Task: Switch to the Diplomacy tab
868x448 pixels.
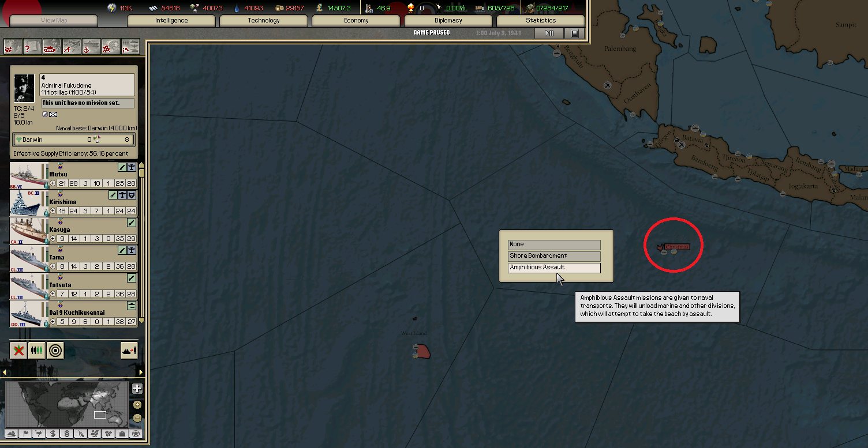Action: [448, 21]
